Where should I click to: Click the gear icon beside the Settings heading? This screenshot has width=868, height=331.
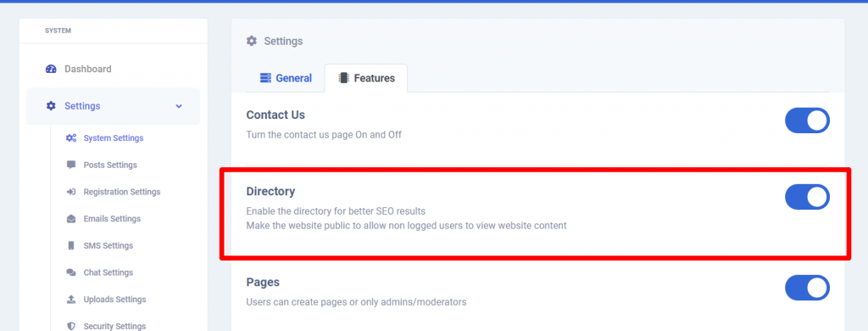(252, 41)
